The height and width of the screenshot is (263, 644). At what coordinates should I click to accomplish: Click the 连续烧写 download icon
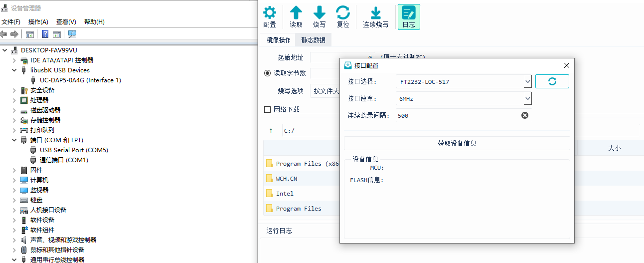click(x=375, y=13)
